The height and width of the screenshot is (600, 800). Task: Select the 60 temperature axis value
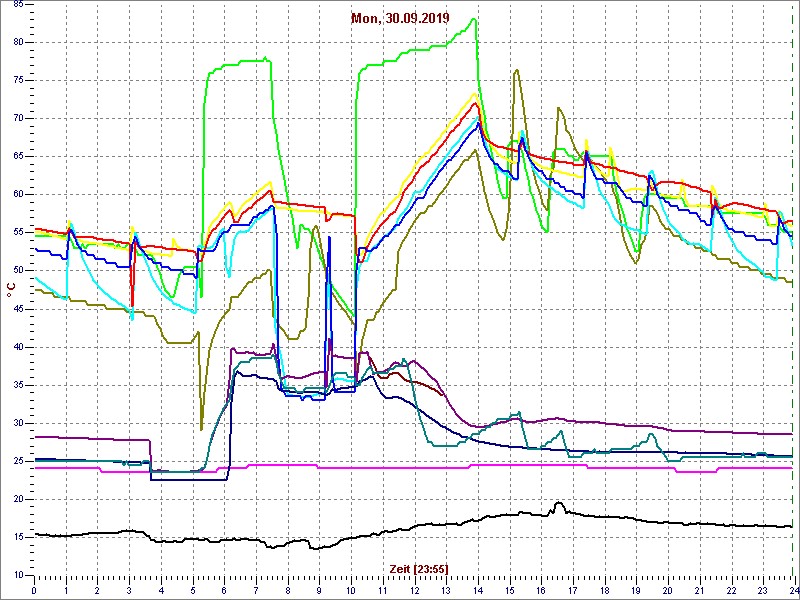click(17, 195)
